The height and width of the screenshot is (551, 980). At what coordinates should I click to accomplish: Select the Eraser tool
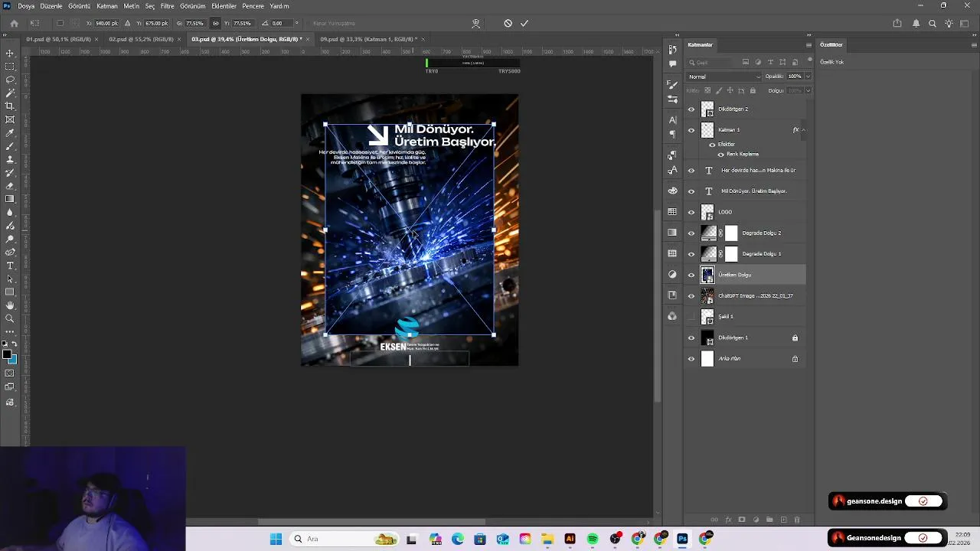10,186
